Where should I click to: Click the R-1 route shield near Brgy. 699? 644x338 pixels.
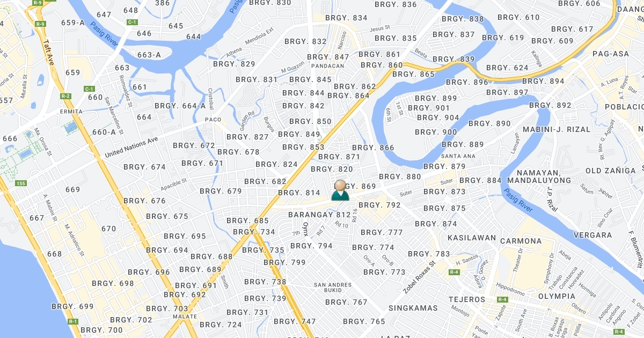(x=73, y=321)
